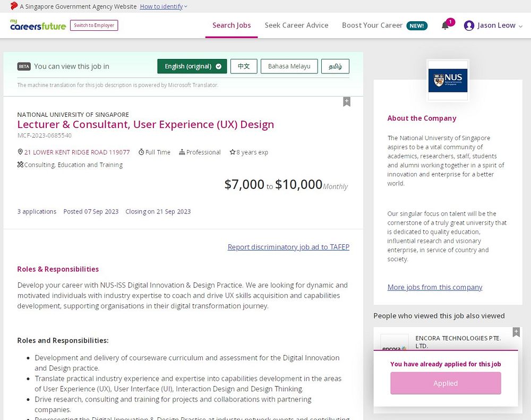Open More jobs from this company
Screen dimensions: 531x420
click(x=435, y=287)
